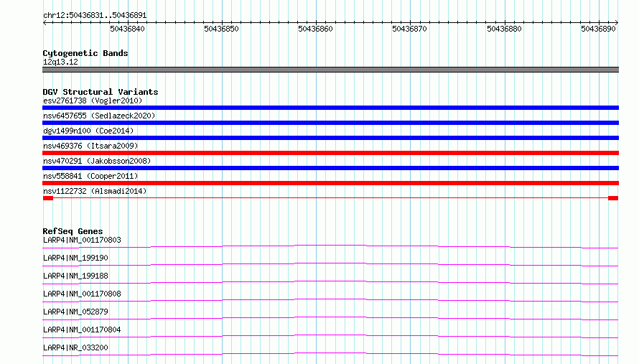The height and width of the screenshot is (364, 639).
Task: Open the DGV Structural Variants track title
Action: click(101, 92)
